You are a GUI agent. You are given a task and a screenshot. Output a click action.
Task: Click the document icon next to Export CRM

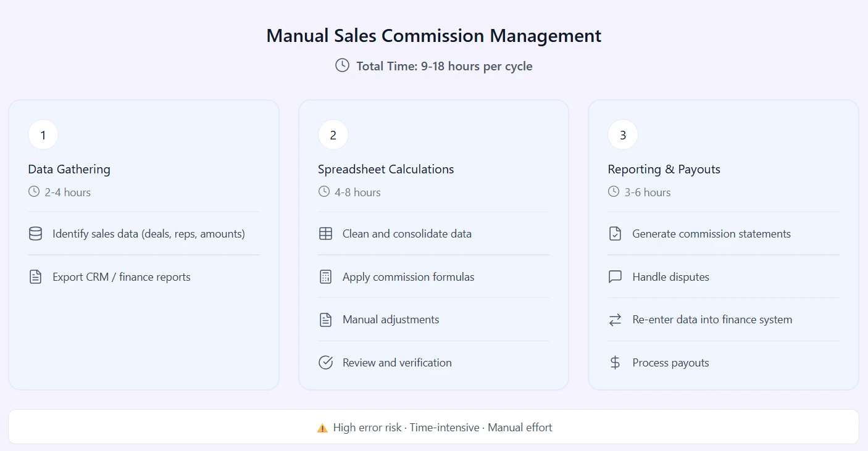tap(36, 277)
